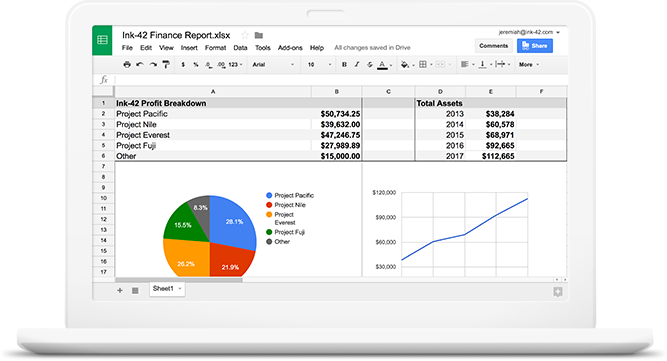The image size is (667, 361).
Task: Click the document title Ink-42 Finance Report.xlsx
Action: pyautogui.click(x=176, y=35)
